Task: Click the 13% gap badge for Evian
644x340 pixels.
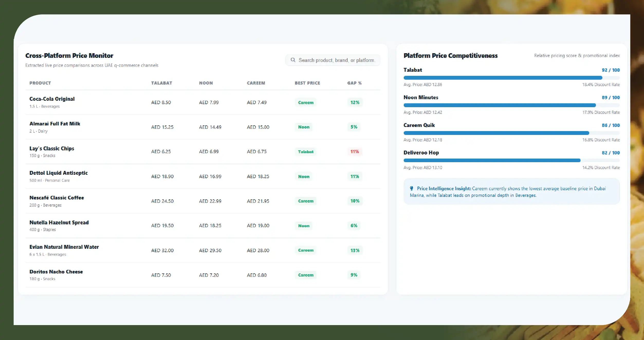Action: tap(355, 250)
